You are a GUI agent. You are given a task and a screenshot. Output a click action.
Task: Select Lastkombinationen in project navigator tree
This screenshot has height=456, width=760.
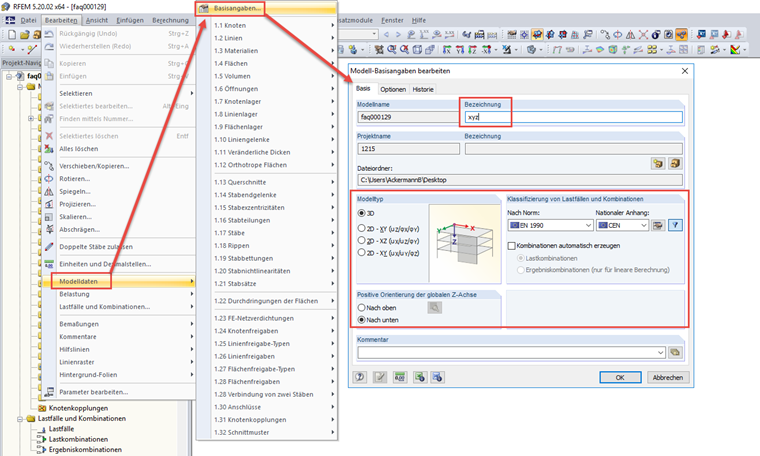pos(78,439)
